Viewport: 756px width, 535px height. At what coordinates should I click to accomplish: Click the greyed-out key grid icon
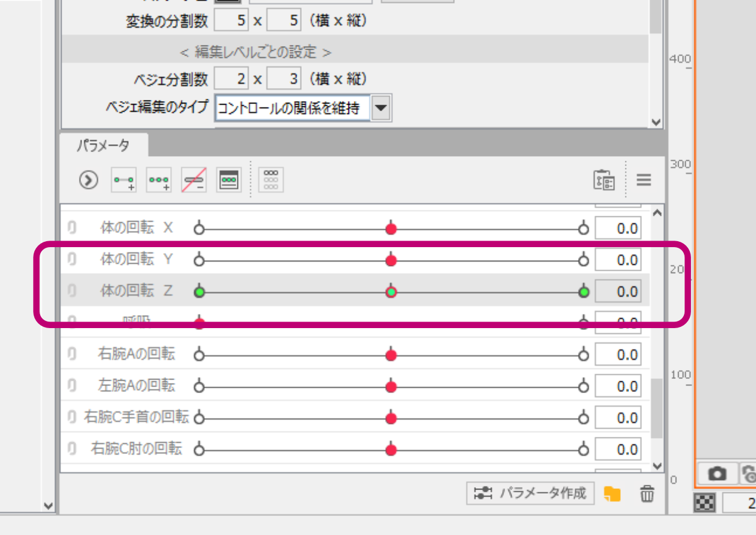pos(271,180)
